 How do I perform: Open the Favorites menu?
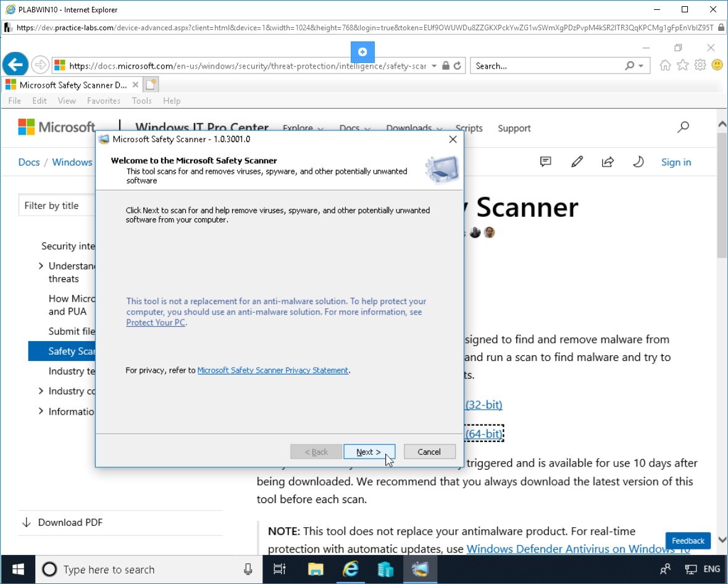point(104,101)
